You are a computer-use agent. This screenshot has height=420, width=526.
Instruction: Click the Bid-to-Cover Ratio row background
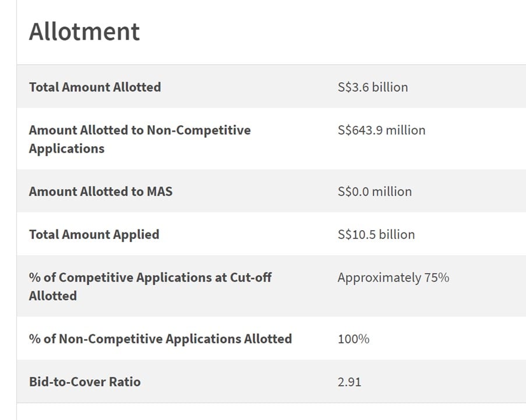[271, 382]
